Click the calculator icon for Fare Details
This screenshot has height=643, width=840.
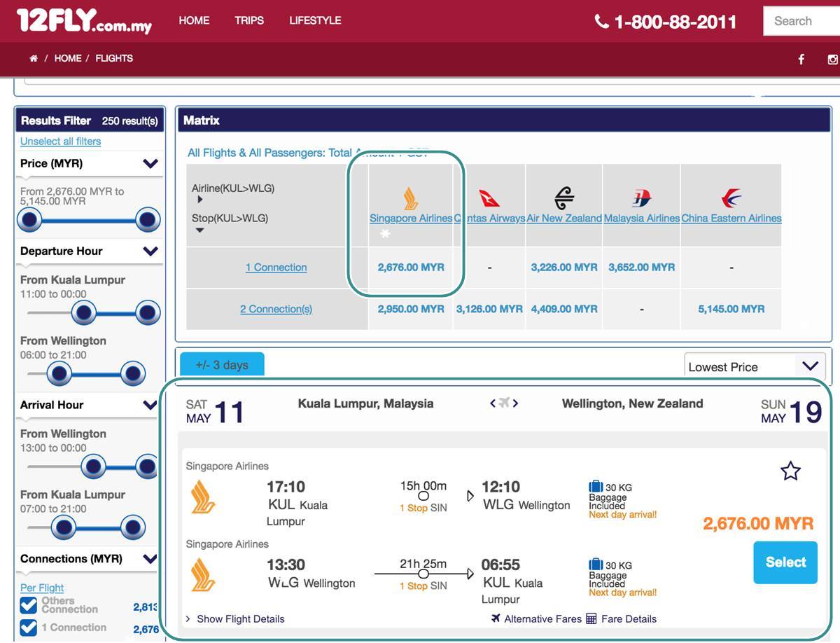[x=591, y=618]
